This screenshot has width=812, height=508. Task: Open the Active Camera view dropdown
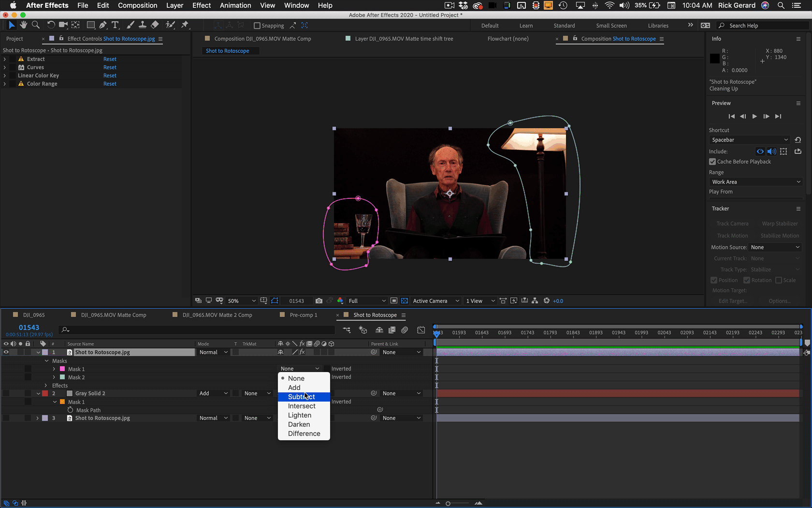[x=435, y=301]
